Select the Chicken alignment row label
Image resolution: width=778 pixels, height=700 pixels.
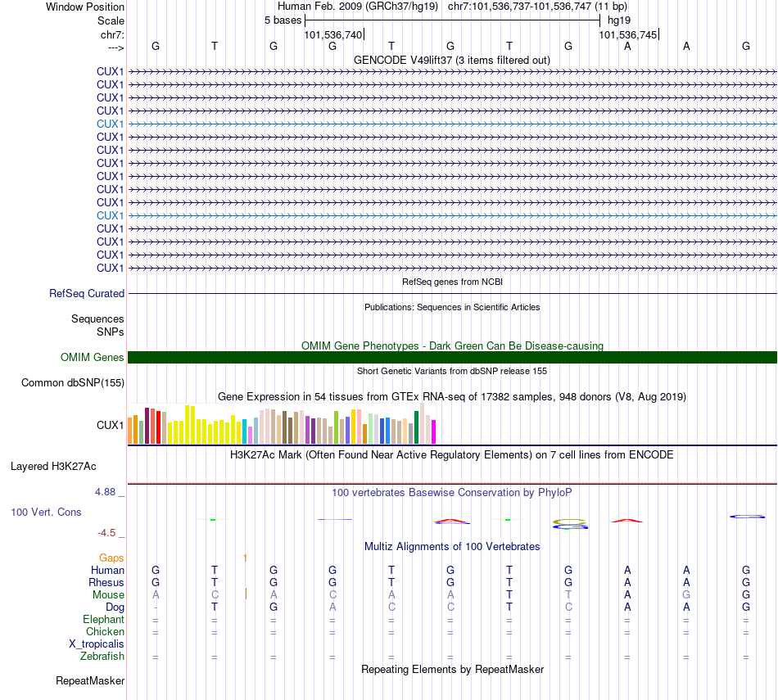[x=105, y=631]
